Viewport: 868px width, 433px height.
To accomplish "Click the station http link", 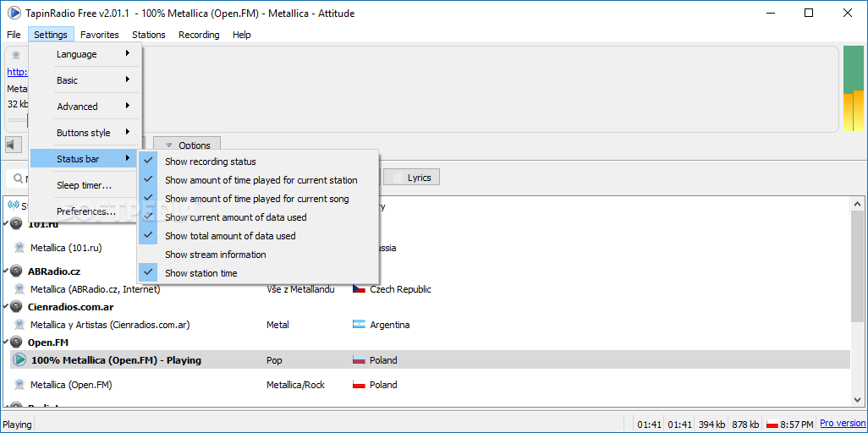I will [17, 72].
